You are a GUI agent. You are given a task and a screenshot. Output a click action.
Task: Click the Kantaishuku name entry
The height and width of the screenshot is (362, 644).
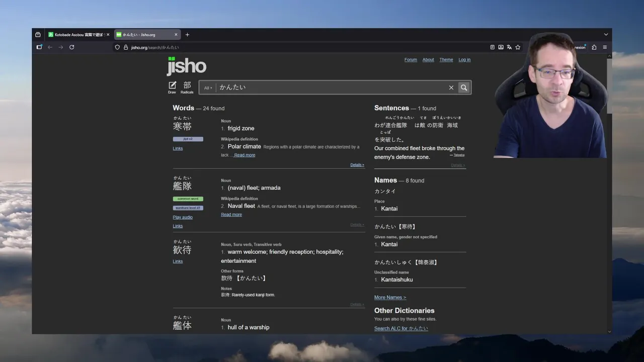coord(397,280)
